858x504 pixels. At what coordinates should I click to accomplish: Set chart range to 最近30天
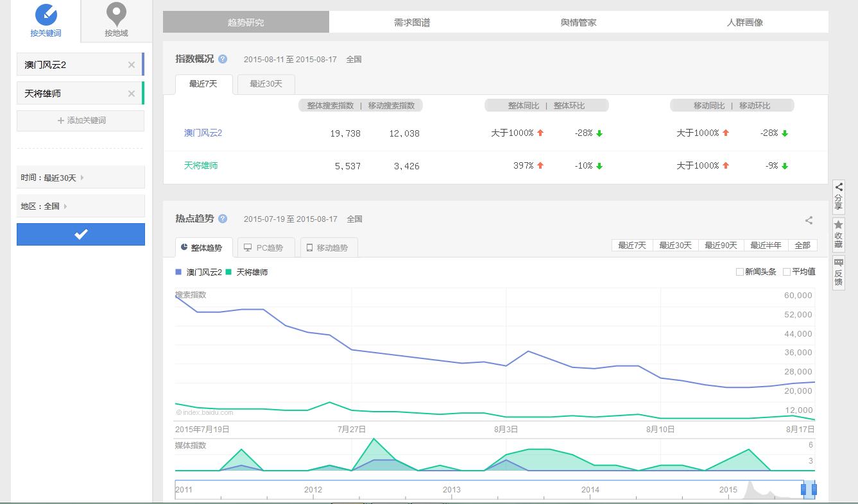[675, 246]
